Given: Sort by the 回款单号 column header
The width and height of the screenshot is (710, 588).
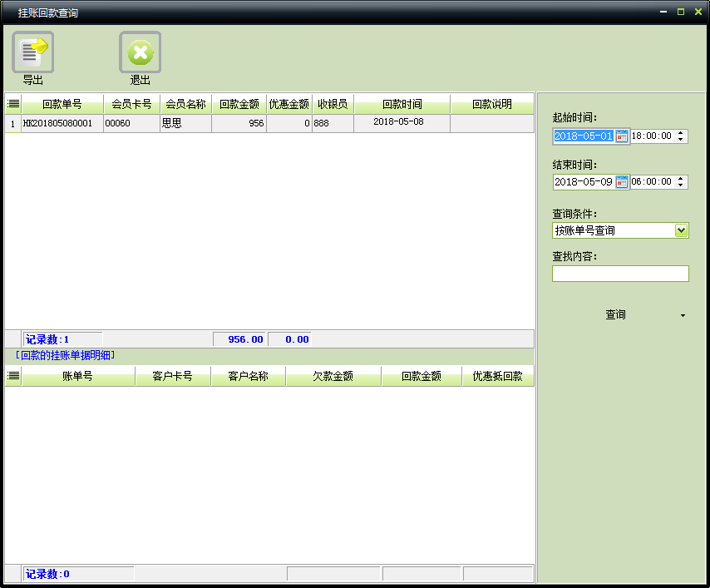Looking at the screenshot, I should [x=62, y=105].
